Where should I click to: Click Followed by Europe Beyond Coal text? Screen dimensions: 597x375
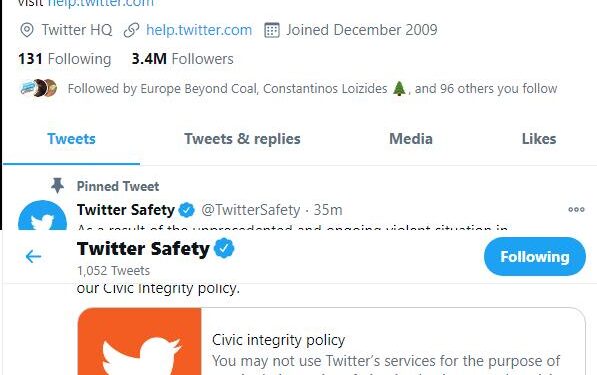(162, 88)
